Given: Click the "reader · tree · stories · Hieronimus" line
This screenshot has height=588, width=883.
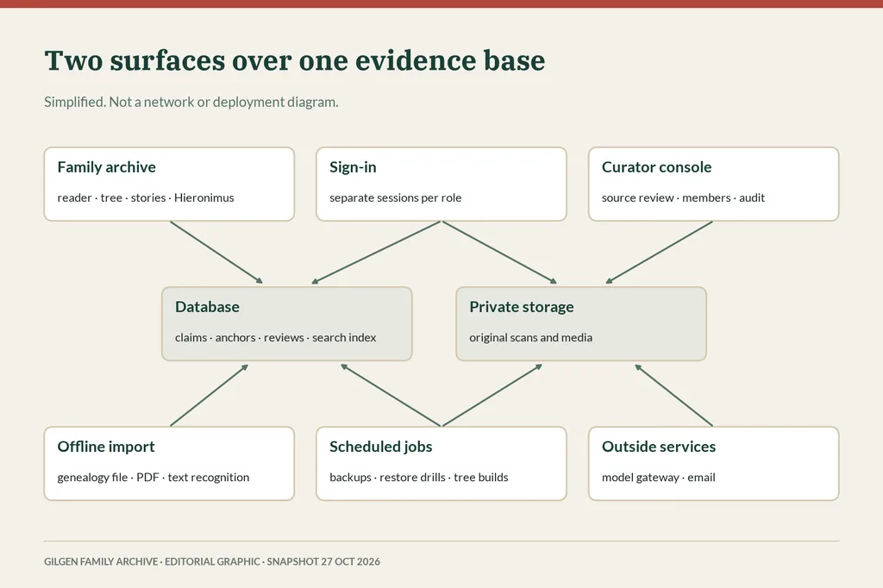Looking at the screenshot, I should click(x=145, y=197).
